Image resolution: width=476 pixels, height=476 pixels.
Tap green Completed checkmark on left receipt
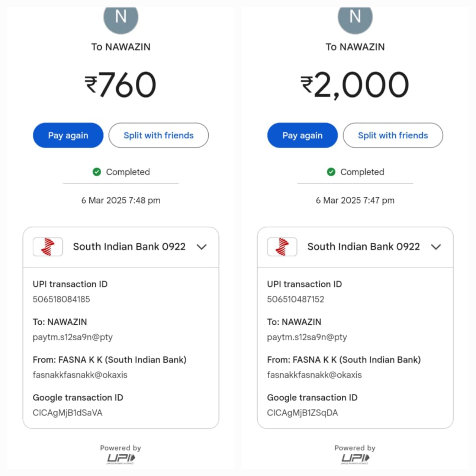[x=97, y=172]
